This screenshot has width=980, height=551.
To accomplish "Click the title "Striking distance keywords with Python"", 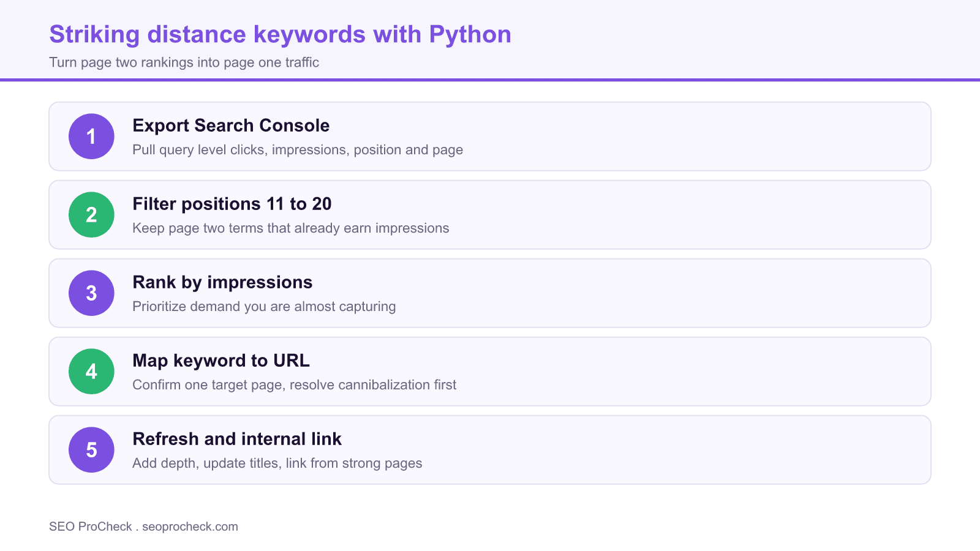I will 280,35.
